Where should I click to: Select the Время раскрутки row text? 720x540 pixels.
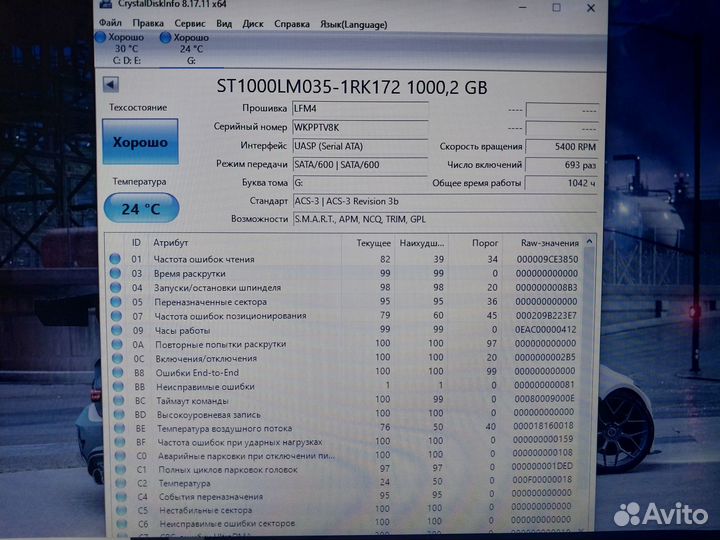pos(190,274)
